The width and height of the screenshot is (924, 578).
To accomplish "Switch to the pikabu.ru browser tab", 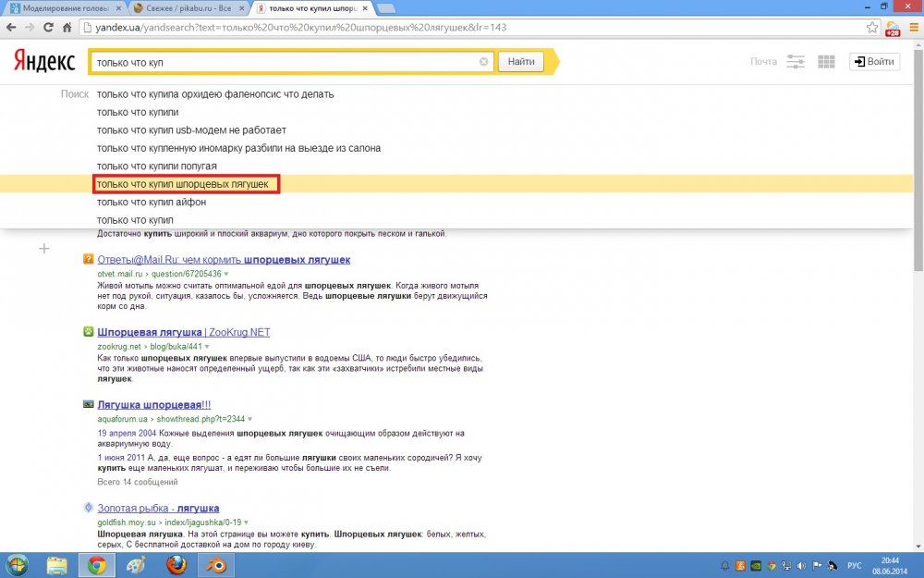I will tap(188, 8).
